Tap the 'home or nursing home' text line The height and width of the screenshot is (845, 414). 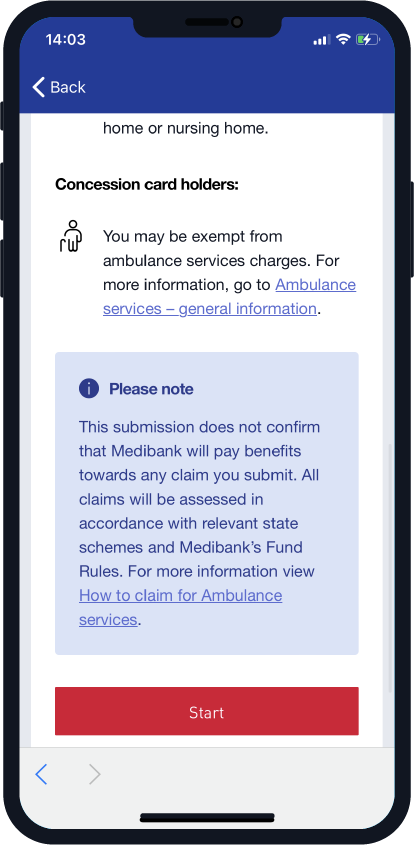pyautogui.click(x=185, y=129)
